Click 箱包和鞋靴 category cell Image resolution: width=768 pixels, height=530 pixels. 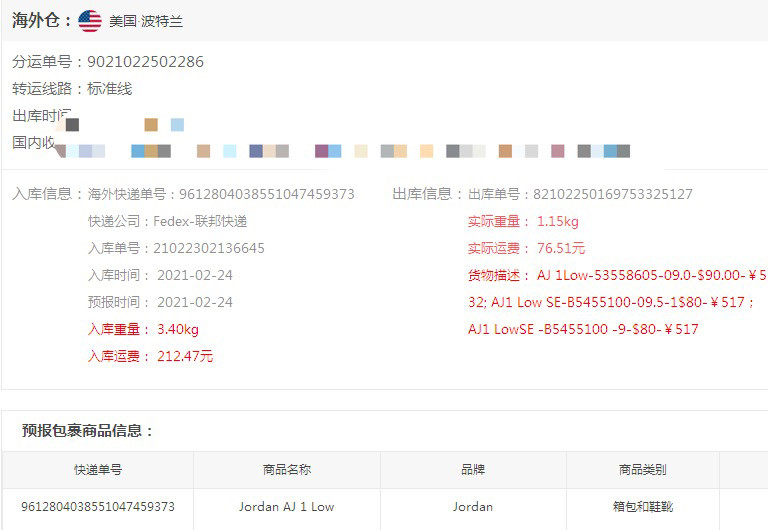point(643,506)
